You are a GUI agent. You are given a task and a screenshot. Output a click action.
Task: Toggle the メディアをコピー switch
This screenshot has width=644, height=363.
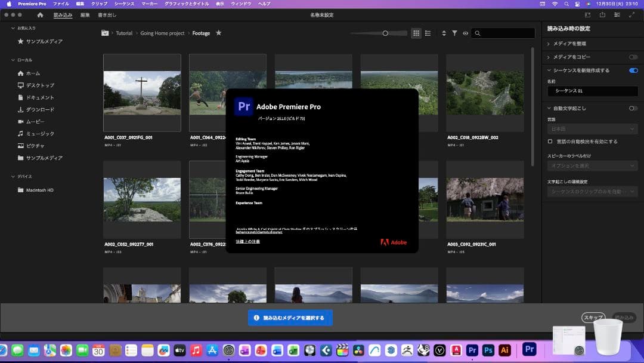click(633, 57)
